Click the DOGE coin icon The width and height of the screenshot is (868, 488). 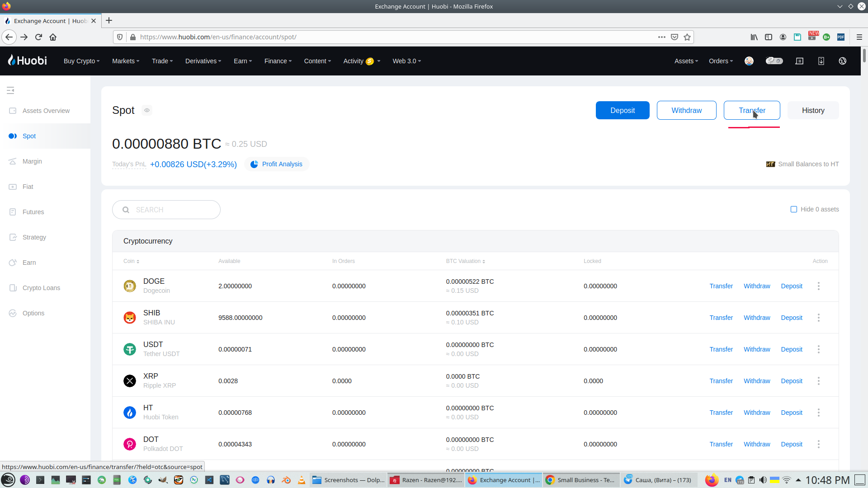pyautogui.click(x=130, y=286)
